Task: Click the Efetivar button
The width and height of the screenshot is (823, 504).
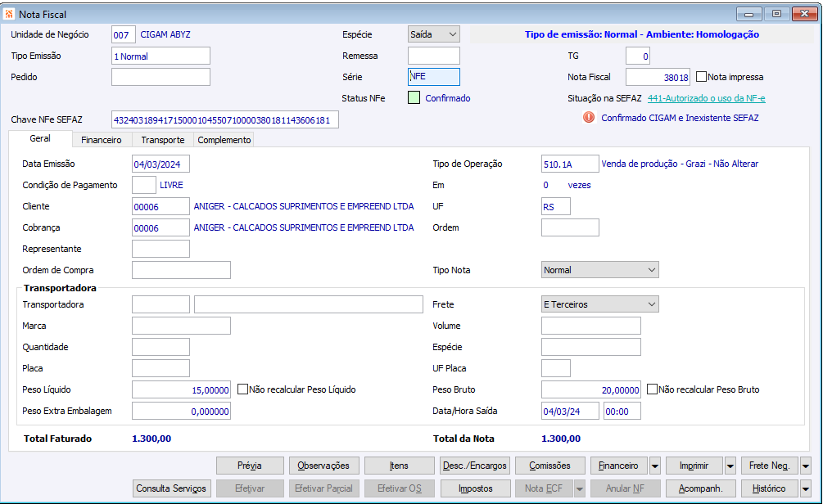Action: click(x=250, y=488)
